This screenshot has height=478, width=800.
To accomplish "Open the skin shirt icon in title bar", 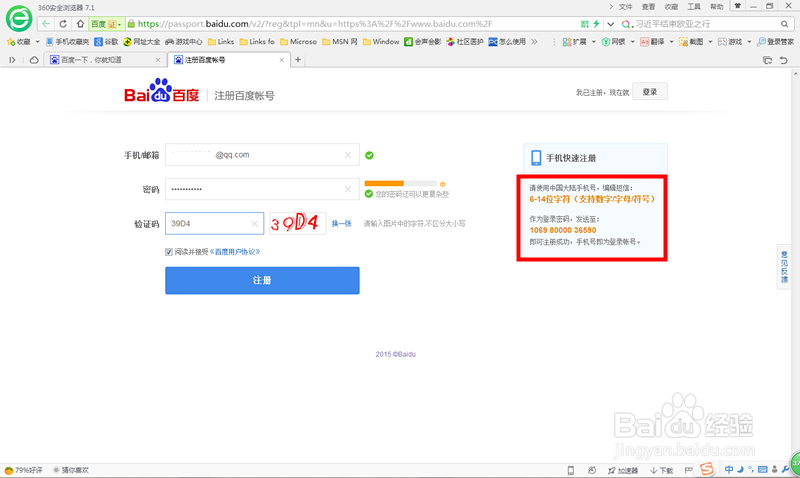I will pyautogui.click(x=737, y=6).
